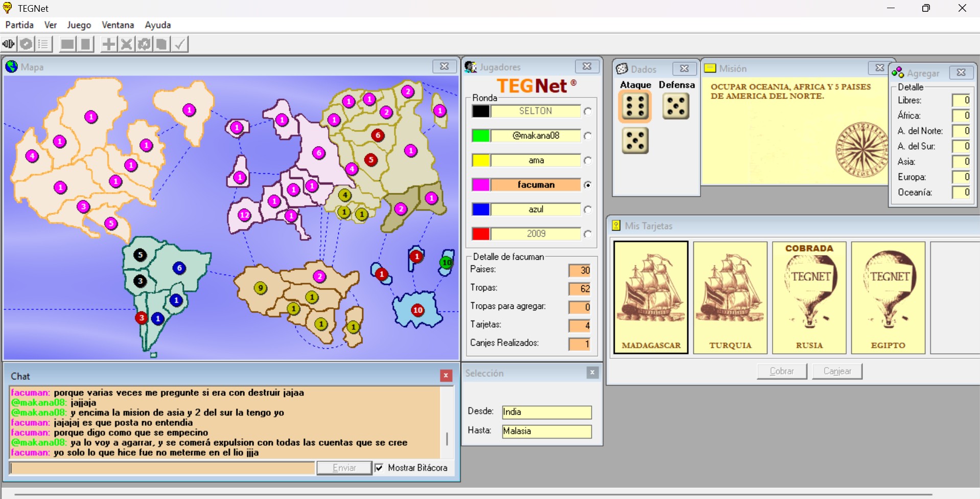Close the Chat panel with red X
The width and height of the screenshot is (980, 499).
(446, 376)
